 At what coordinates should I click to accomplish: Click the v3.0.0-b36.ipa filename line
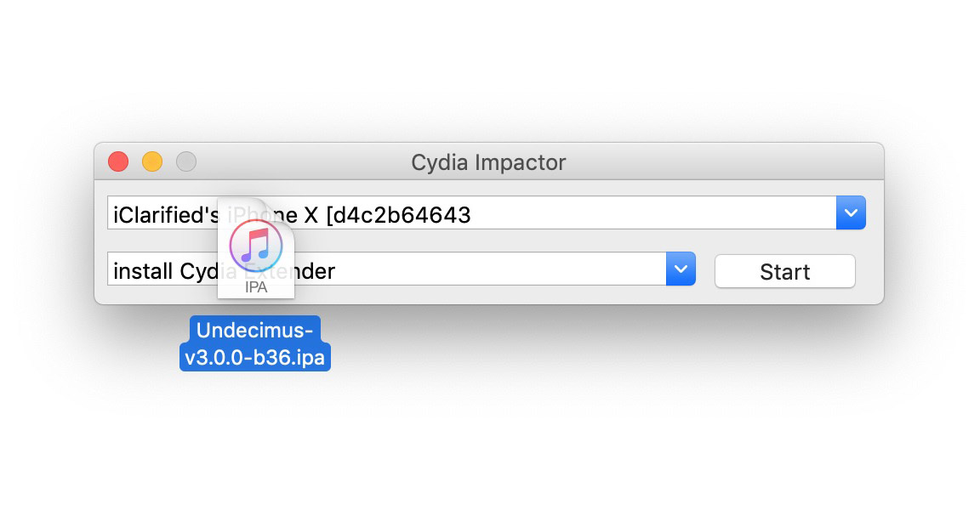pos(256,357)
